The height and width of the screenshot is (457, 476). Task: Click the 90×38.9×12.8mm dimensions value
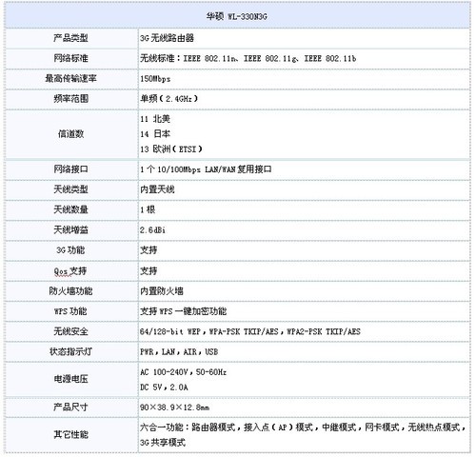pyautogui.click(x=174, y=407)
